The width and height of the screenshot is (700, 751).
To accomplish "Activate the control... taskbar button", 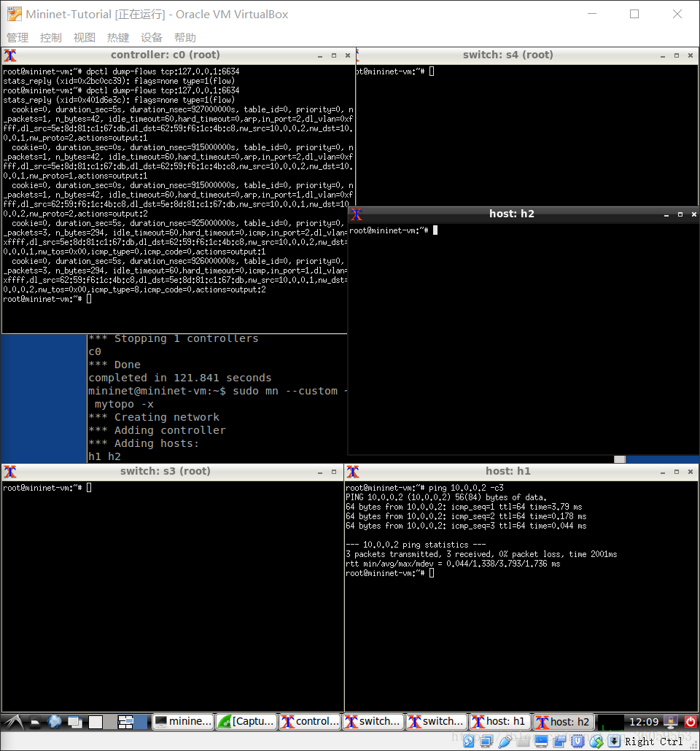I will [x=310, y=722].
